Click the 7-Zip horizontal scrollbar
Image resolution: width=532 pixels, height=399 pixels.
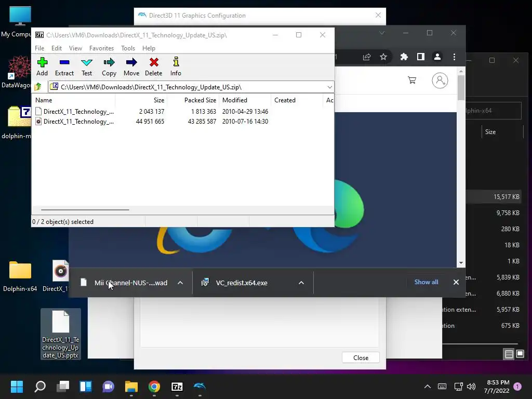pyautogui.click(x=85, y=210)
